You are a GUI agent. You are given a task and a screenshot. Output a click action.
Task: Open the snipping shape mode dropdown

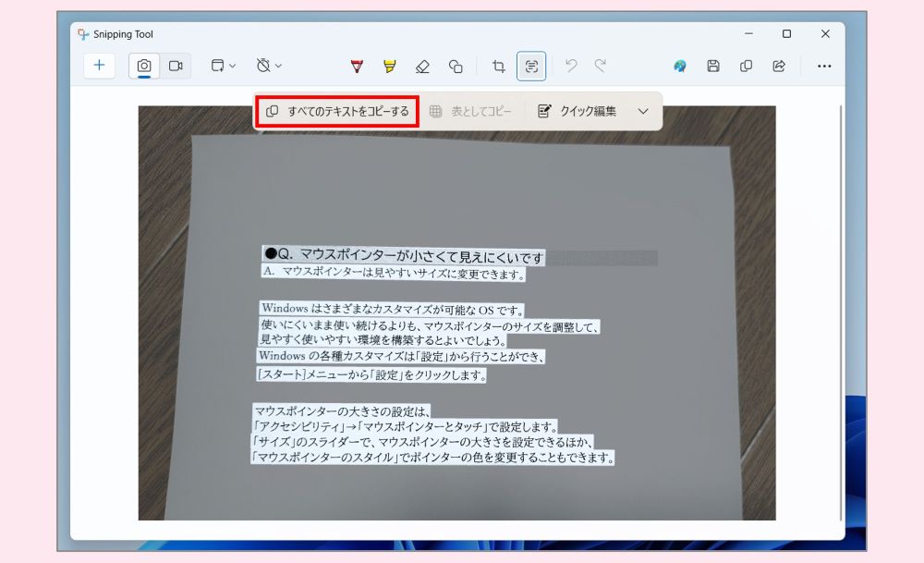point(224,66)
